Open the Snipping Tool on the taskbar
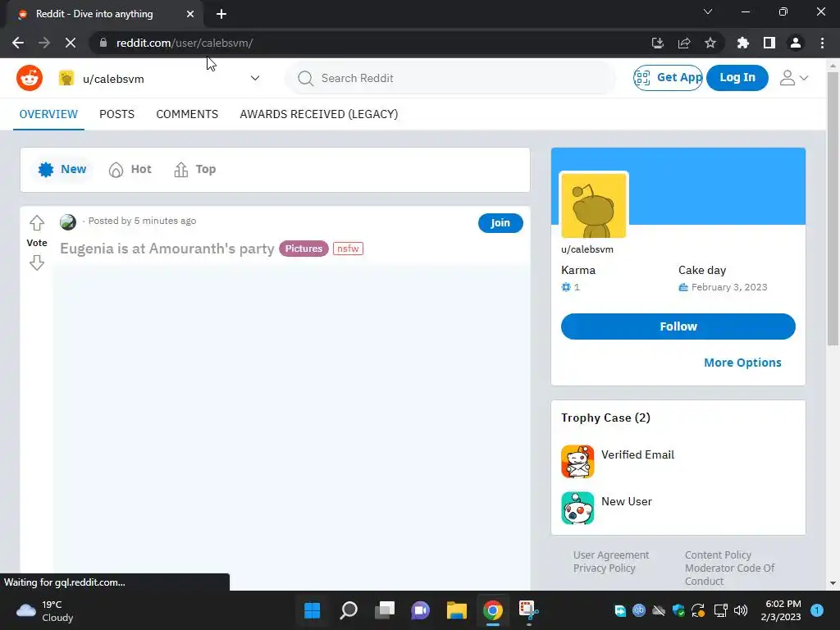 529,610
